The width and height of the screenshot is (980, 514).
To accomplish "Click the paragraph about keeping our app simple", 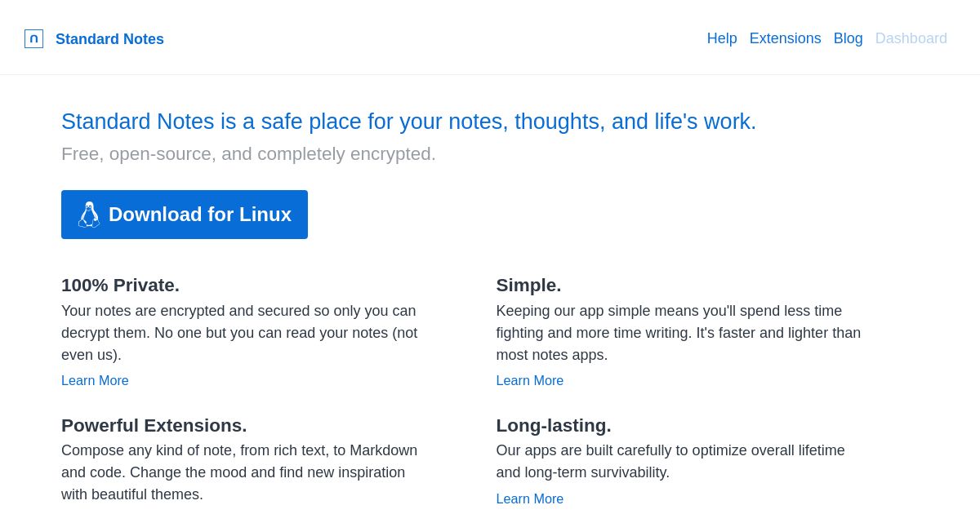I will (679, 333).
